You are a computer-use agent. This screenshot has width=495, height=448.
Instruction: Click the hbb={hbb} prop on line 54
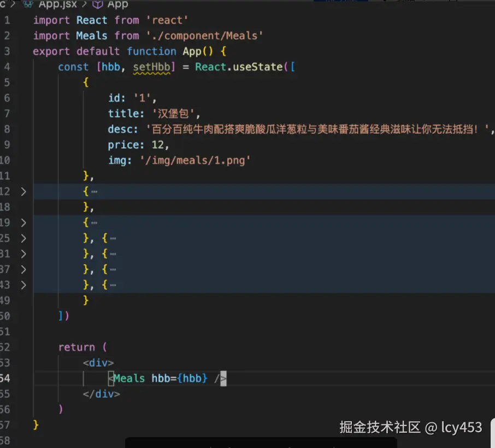tap(179, 378)
